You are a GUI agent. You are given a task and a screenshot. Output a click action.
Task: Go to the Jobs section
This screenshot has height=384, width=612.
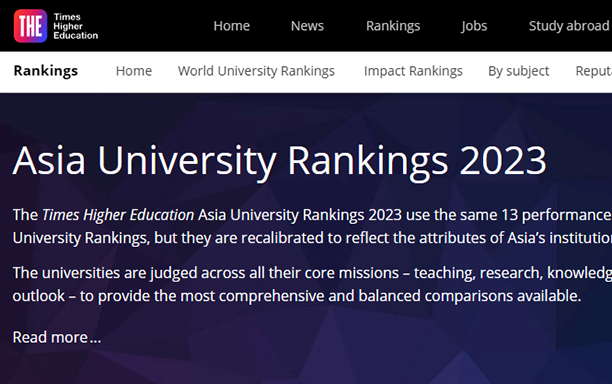(x=474, y=26)
